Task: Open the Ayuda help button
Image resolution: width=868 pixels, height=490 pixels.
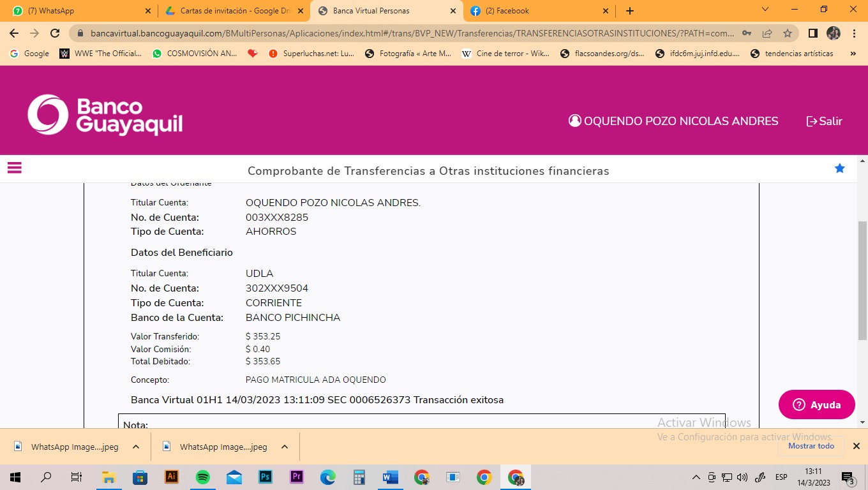Action: pyautogui.click(x=816, y=405)
